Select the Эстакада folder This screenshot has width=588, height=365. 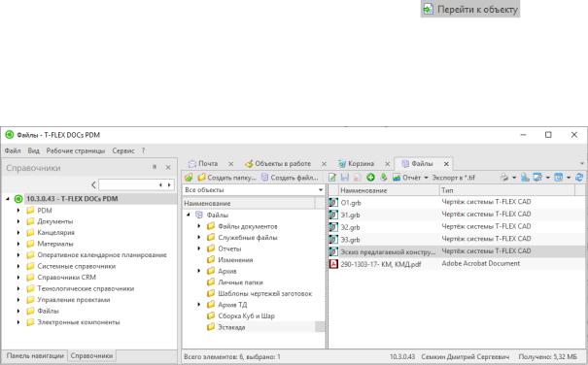click(231, 327)
